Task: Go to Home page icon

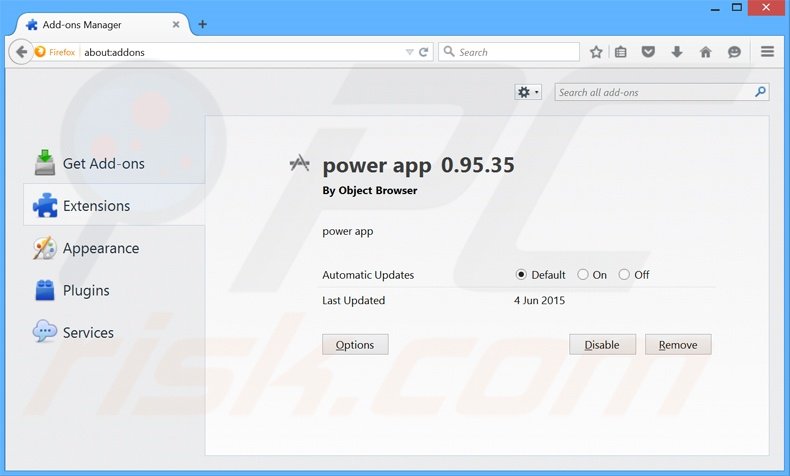Action: tap(705, 51)
